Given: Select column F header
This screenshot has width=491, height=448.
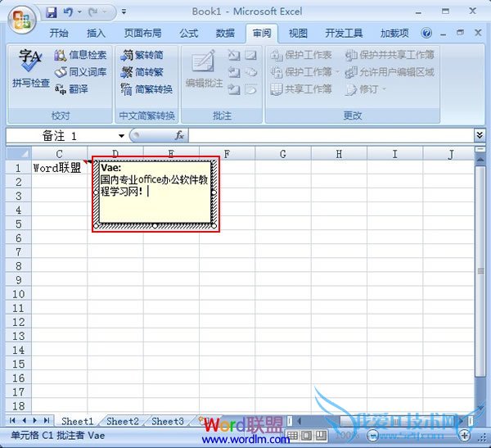Looking at the screenshot, I should click(x=227, y=154).
